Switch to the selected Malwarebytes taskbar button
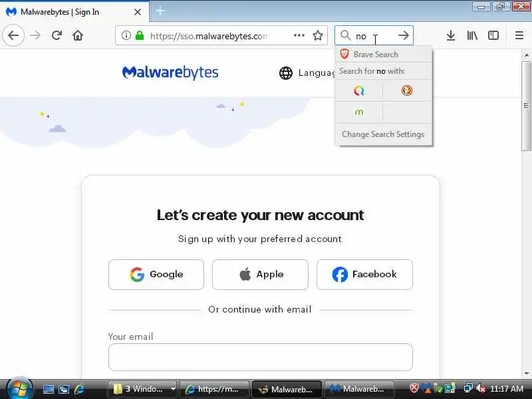This screenshot has width=532, height=399. pyautogui.click(x=287, y=389)
